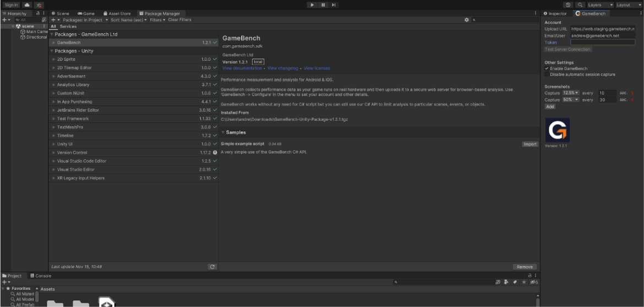Click the Add screenshot capture button
Viewport: 644px width, 307px height.
point(550,106)
